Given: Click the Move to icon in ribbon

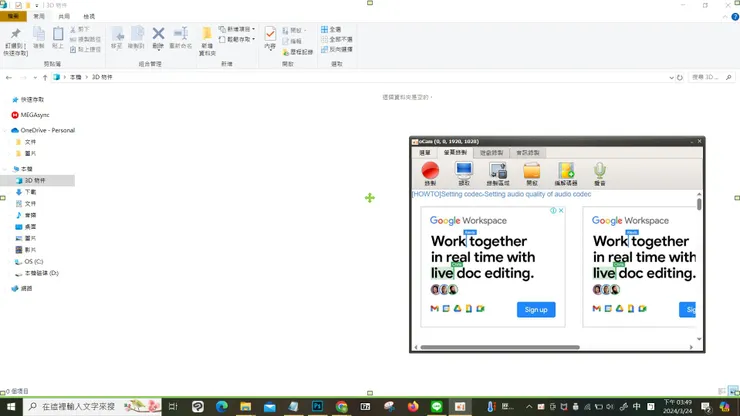Looking at the screenshot, I should coord(117,38).
